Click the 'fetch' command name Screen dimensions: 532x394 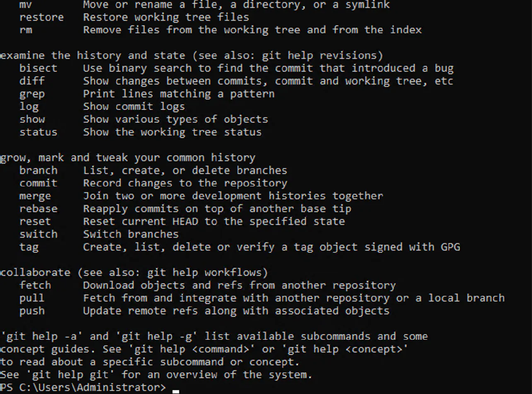[x=35, y=285]
